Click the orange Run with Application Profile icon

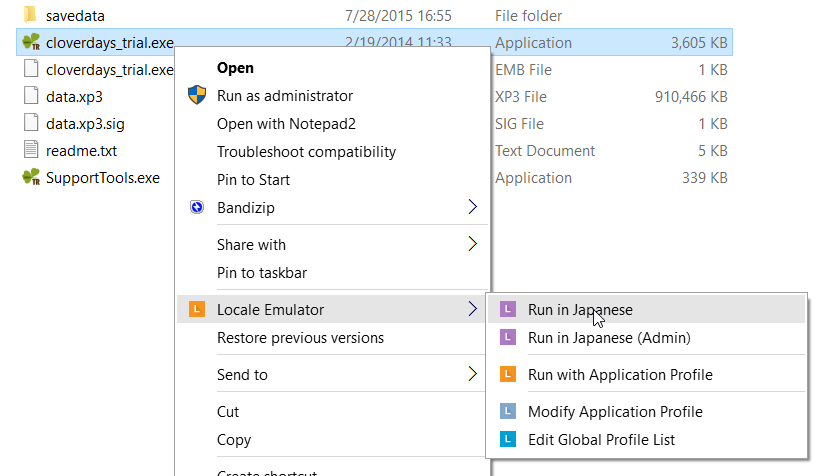[508, 375]
